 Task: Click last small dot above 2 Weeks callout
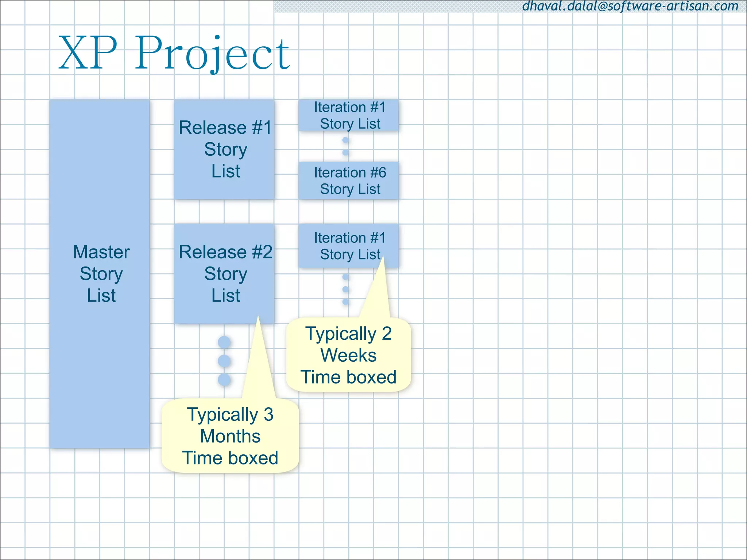tap(346, 302)
